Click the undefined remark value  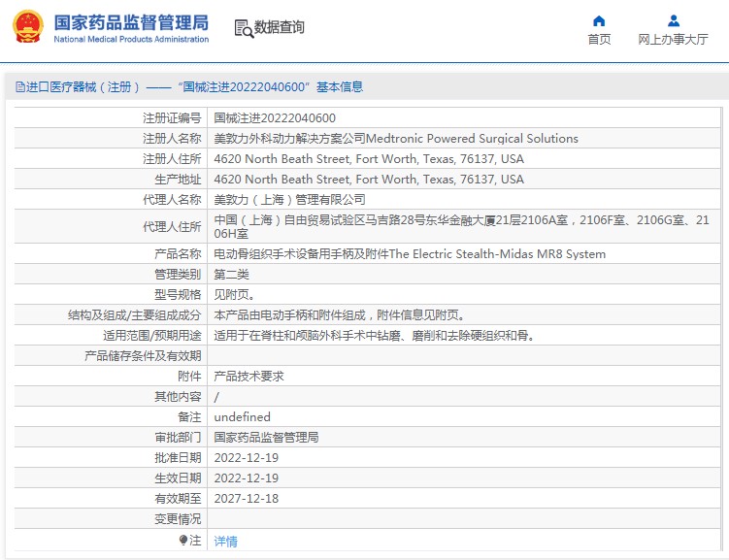click(243, 417)
